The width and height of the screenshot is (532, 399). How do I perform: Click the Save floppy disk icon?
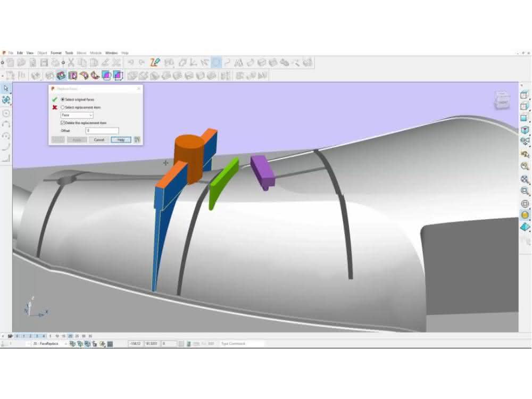44,62
